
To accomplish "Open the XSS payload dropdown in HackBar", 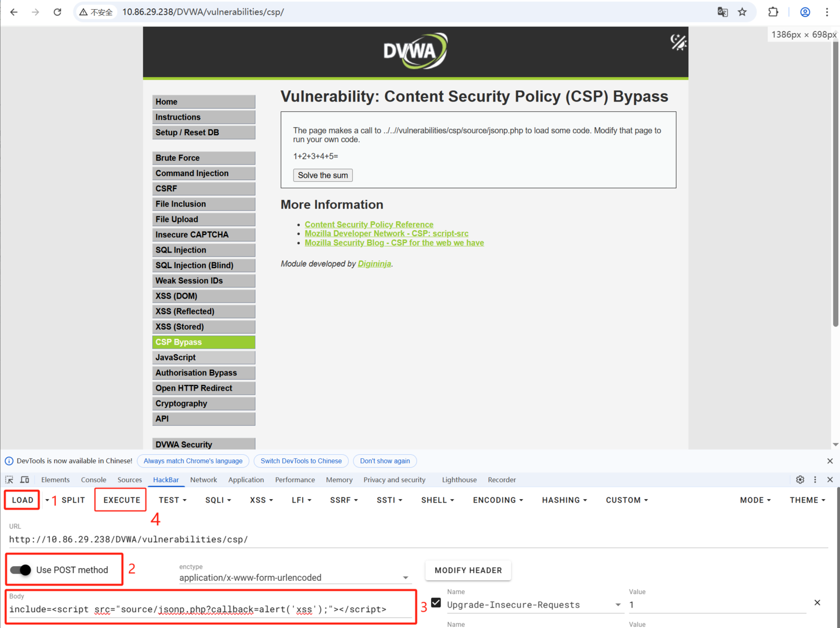I will [261, 500].
